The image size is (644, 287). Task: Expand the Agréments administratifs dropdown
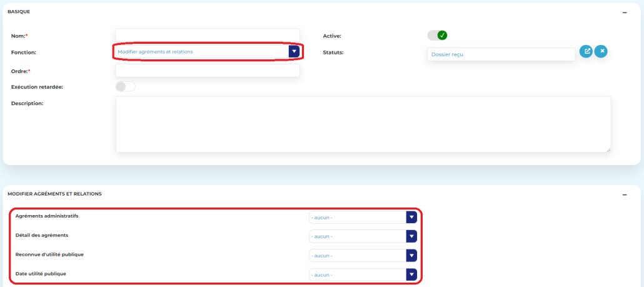pos(411,217)
